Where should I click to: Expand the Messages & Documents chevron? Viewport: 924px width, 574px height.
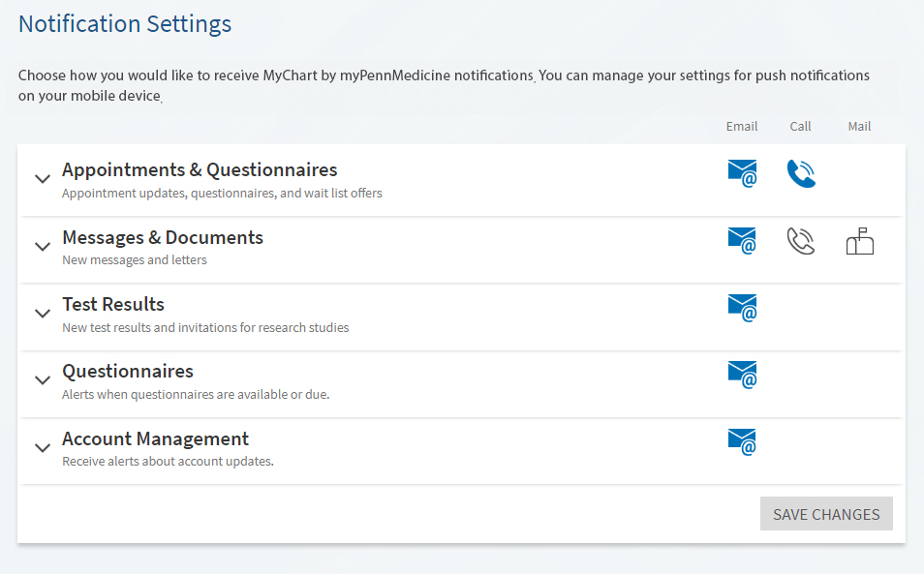pos(43,247)
